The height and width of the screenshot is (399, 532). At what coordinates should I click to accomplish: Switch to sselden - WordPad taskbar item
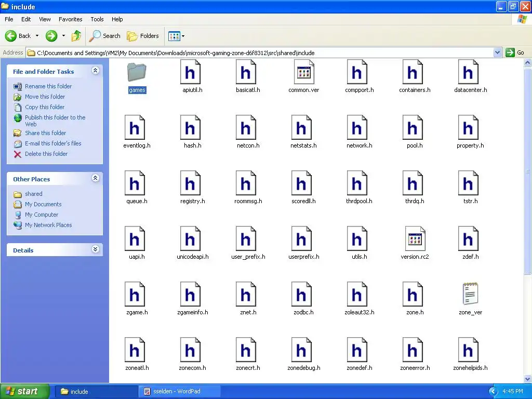pos(179,391)
